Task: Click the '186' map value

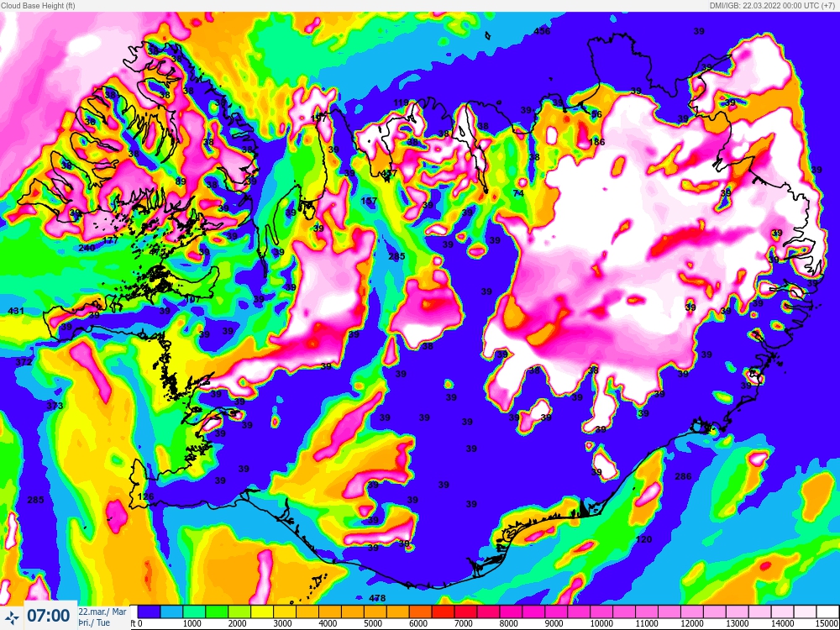Action: click(596, 142)
